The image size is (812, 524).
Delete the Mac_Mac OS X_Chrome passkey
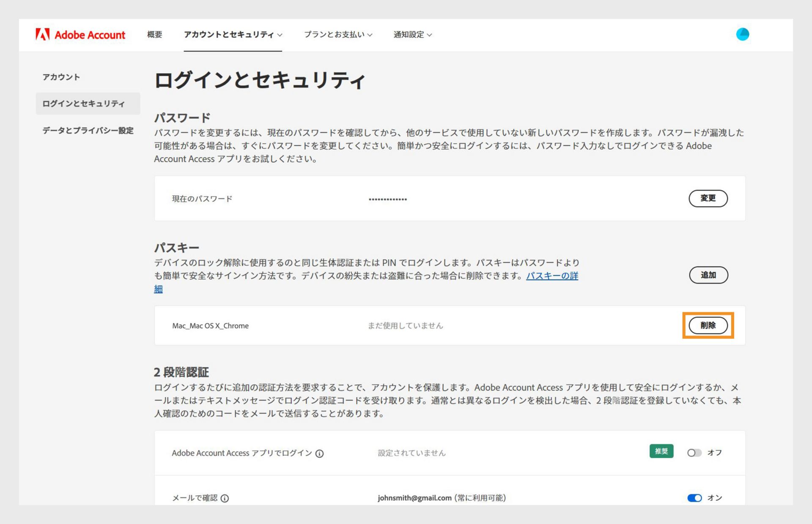tap(708, 325)
